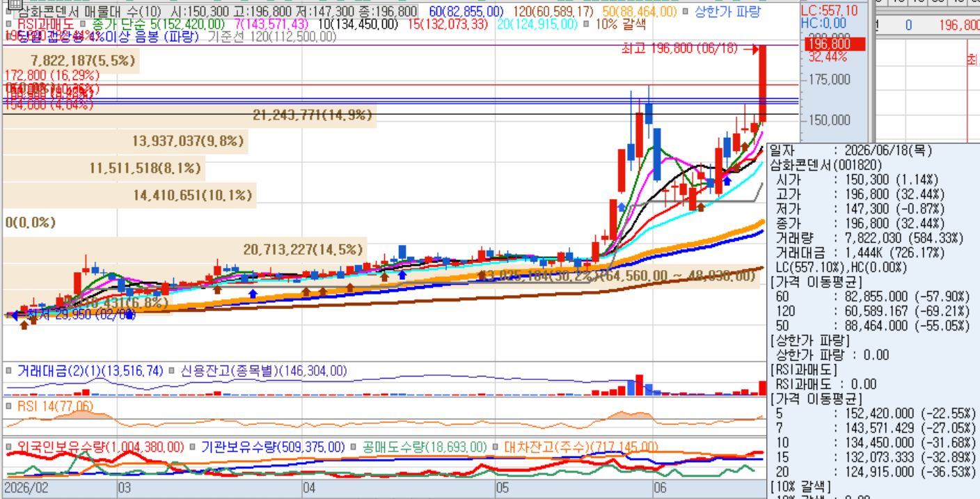Click the RSI 14 indicator square marker
The image size is (980, 499).
[9, 406]
